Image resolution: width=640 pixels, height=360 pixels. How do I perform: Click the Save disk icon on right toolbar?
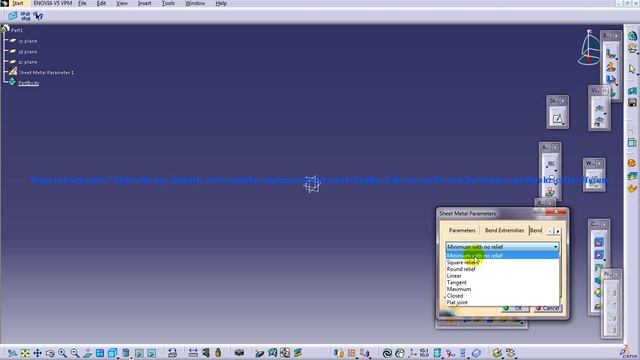[632, 102]
